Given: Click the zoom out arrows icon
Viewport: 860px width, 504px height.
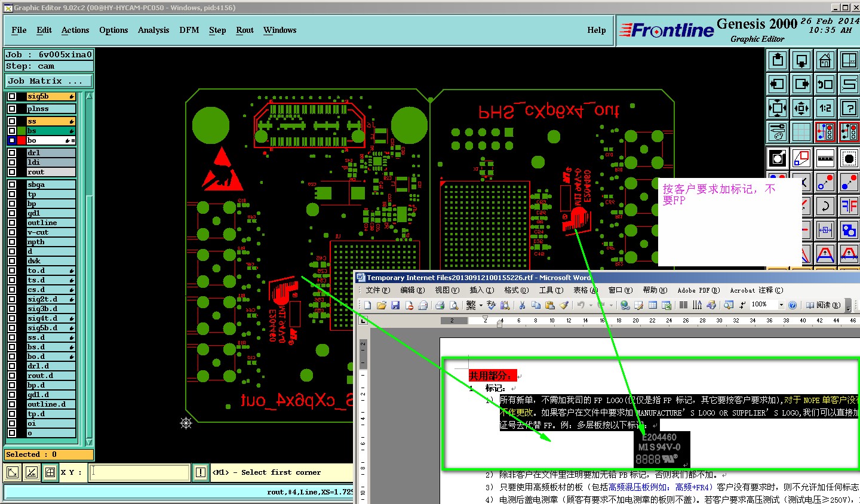Looking at the screenshot, I should (x=801, y=108).
